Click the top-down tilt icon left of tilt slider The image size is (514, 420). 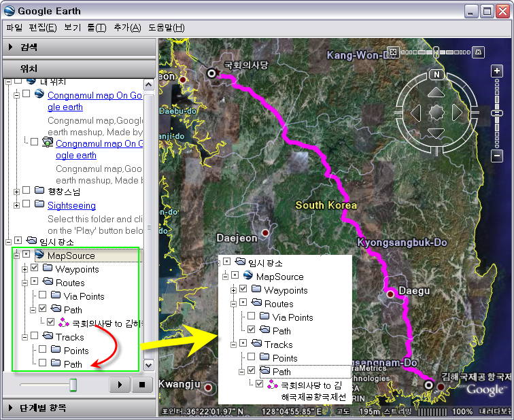(x=394, y=52)
